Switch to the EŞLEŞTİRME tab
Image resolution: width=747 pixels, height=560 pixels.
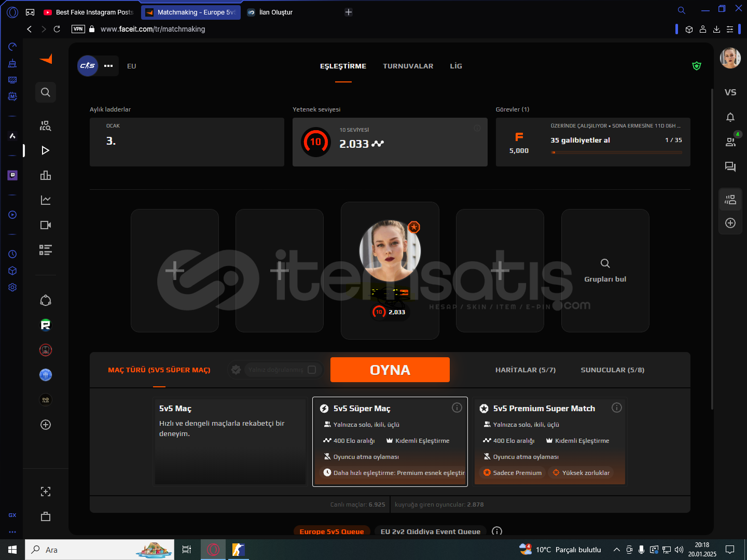(343, 66)
